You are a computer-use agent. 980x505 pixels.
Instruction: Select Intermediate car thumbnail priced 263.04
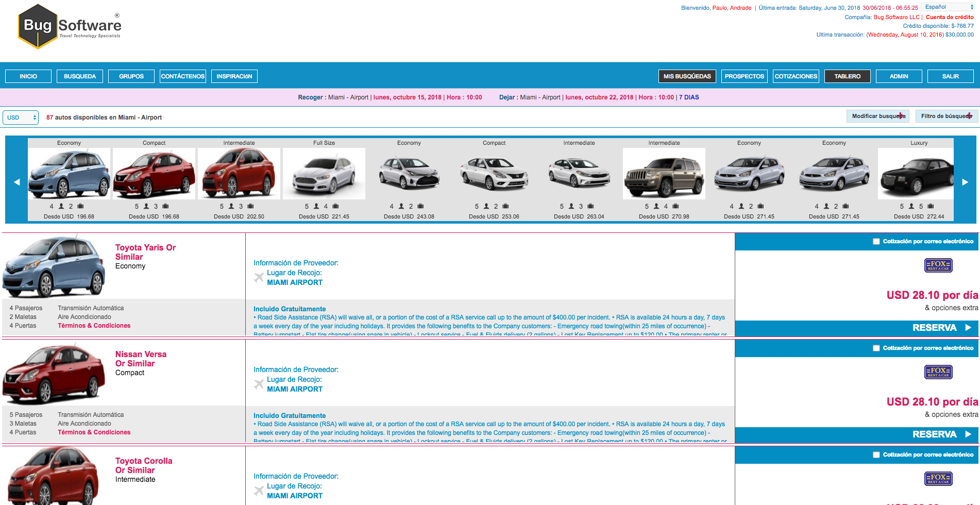579,174
